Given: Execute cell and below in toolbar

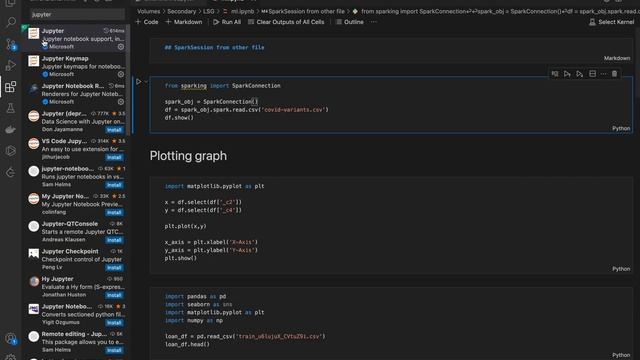Looking at the screenshot, I should [x=580, y=74].
